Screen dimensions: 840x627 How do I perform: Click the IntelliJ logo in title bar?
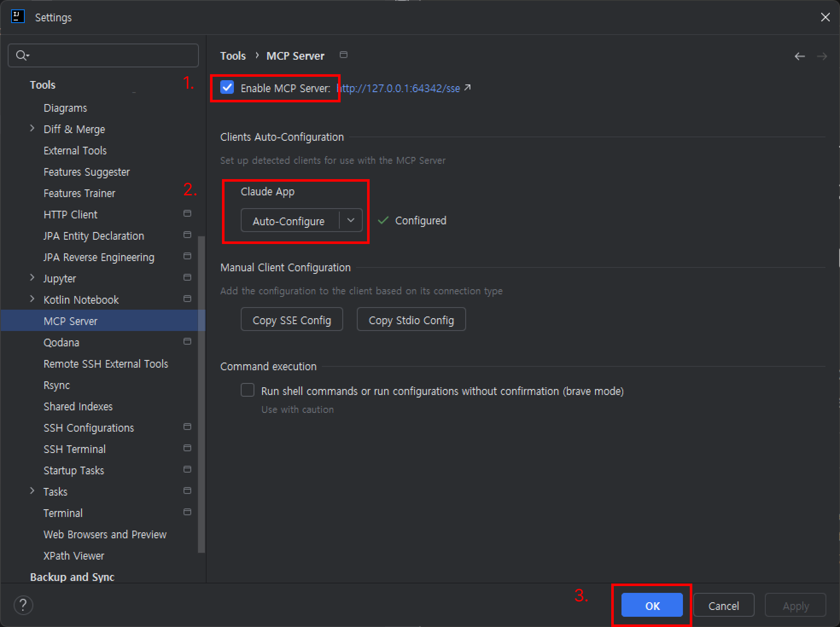(x=17, y=17)
